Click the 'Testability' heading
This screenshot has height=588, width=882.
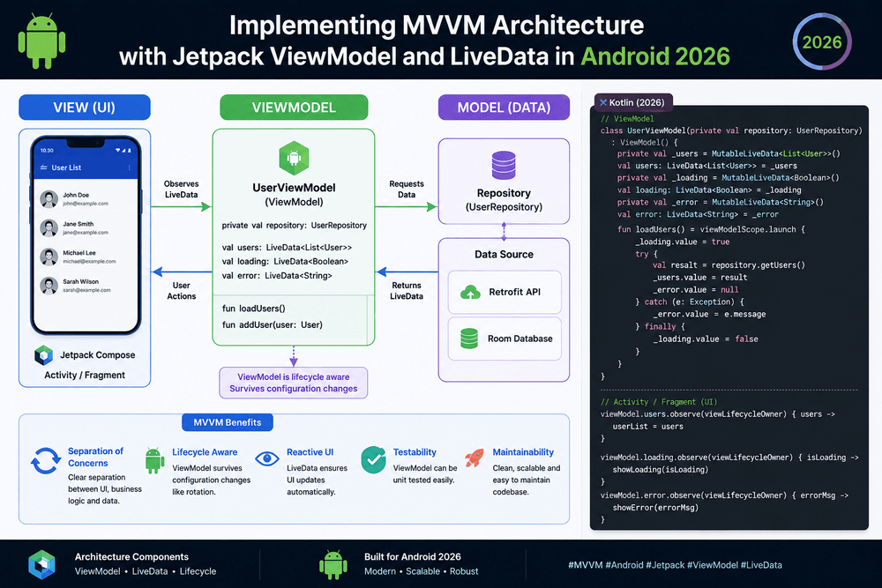[415, 452]
